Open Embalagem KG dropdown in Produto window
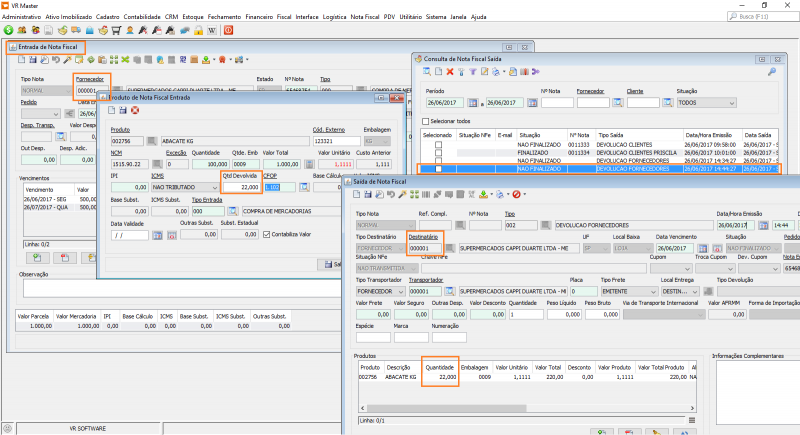This screenshot has width=800, height=435. pos(377,141)
